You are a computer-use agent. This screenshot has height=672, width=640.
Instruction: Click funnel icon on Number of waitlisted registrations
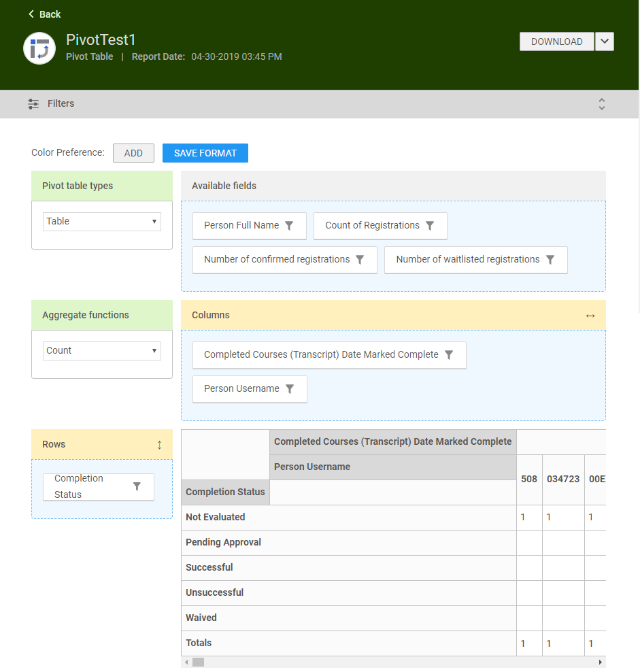(550, 259)
